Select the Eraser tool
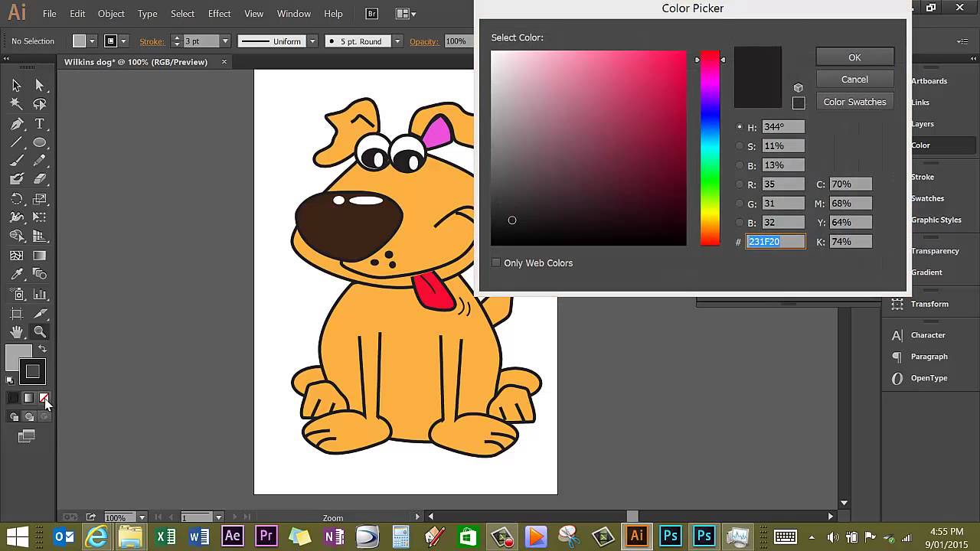 coord(40,179)
